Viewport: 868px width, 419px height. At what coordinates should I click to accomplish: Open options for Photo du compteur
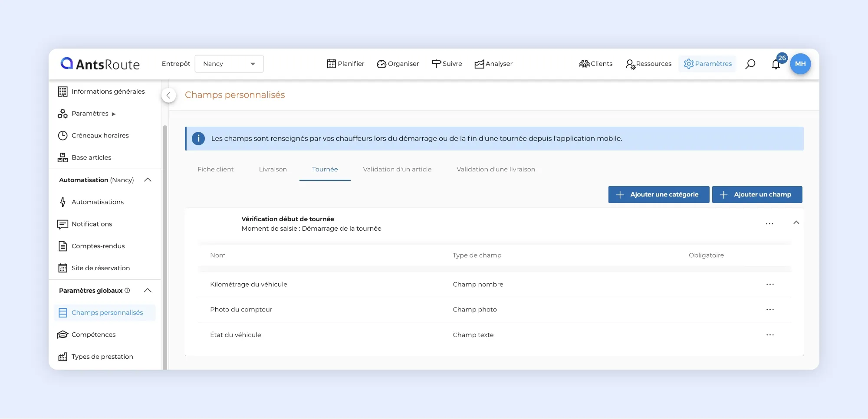[770, 310]
